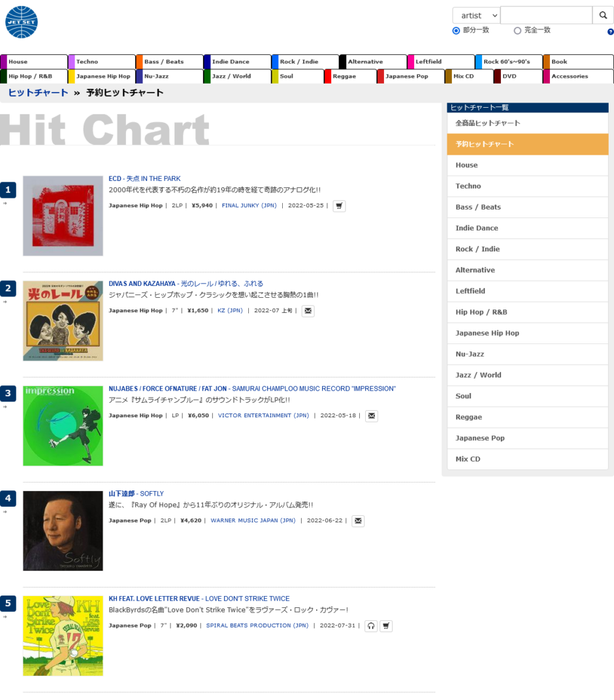Click FINAL JUNKY (JPN) label link

coord(249,205)
